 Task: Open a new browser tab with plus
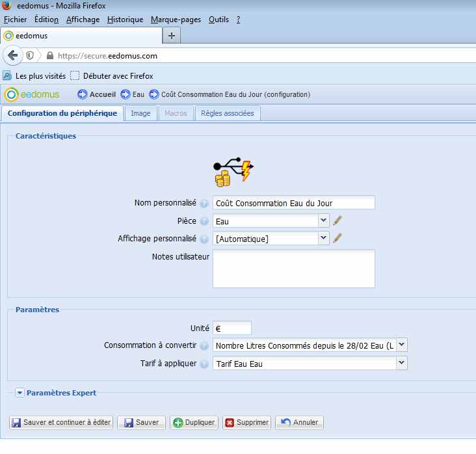(172, 35)
